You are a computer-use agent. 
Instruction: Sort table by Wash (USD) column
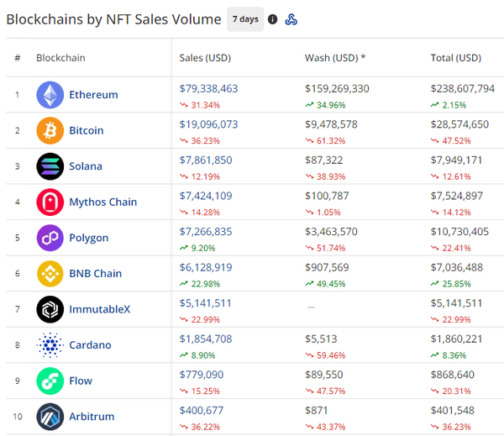334,58
